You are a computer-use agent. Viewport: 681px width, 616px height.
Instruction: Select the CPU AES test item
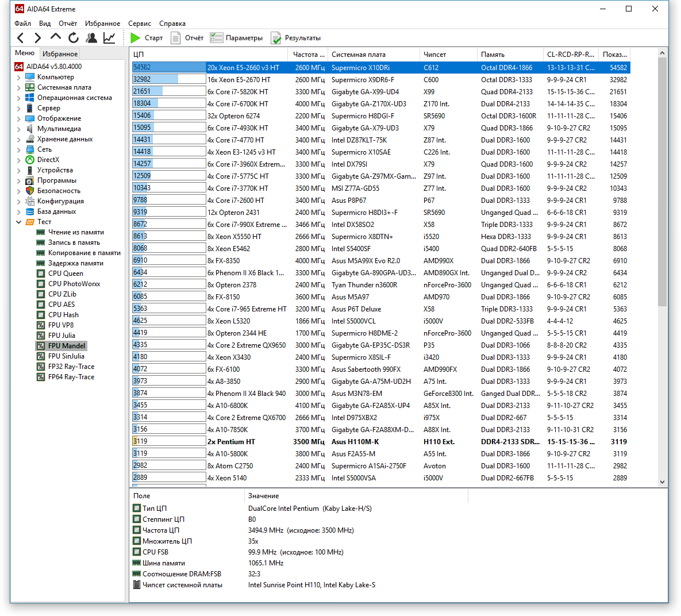pos(61,305)
